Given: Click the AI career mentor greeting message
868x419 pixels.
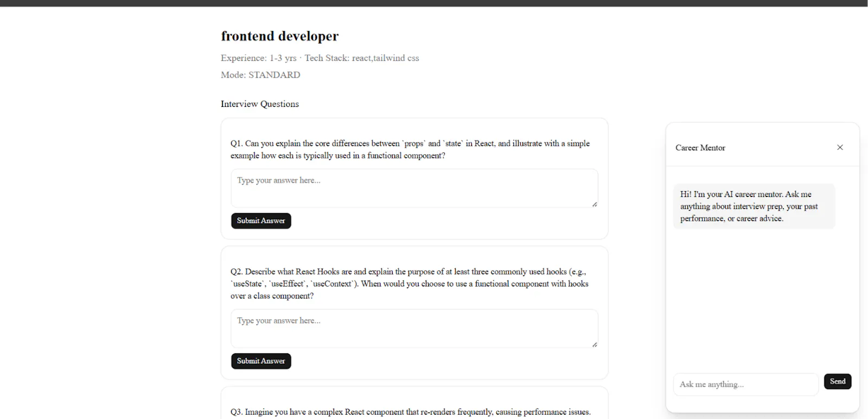Looking at the screenshot, I should pyautogui.click(x=754, y=206).
